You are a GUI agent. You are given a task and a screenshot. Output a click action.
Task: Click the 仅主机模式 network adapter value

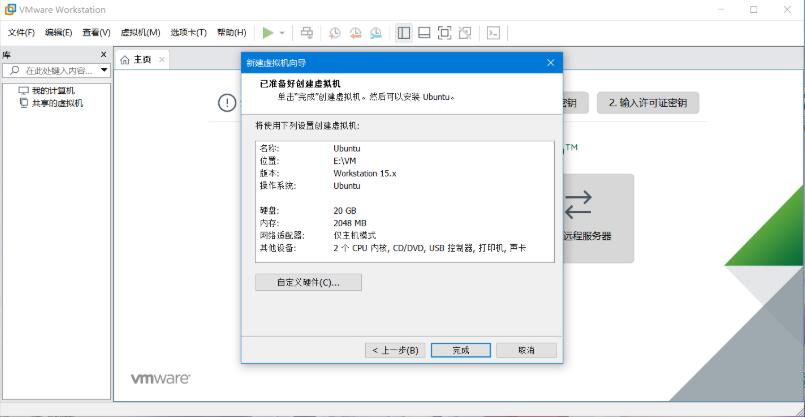tap(355, 236)
